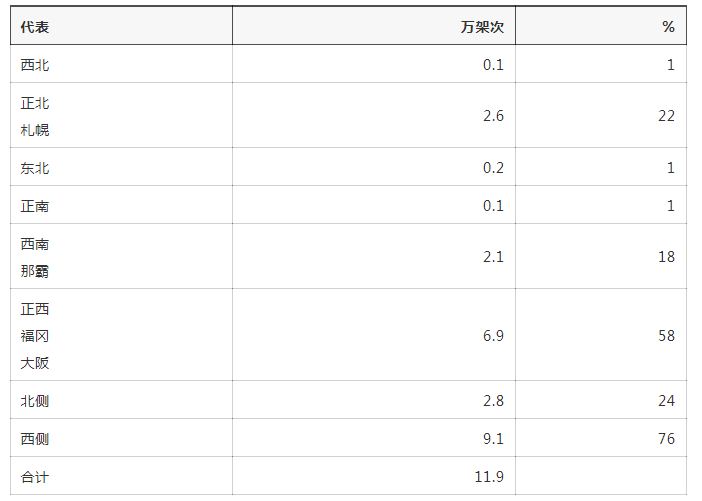Click the 58 percent cell
The image size is (702, 501).
pos(666,336)
